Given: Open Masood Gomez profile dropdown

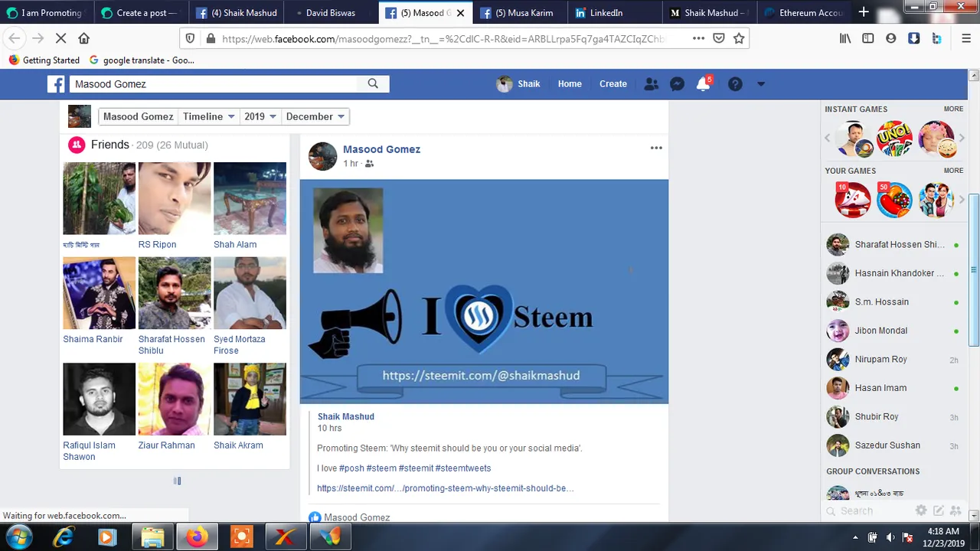Looking at the screenshot, I should click(138, 116).
